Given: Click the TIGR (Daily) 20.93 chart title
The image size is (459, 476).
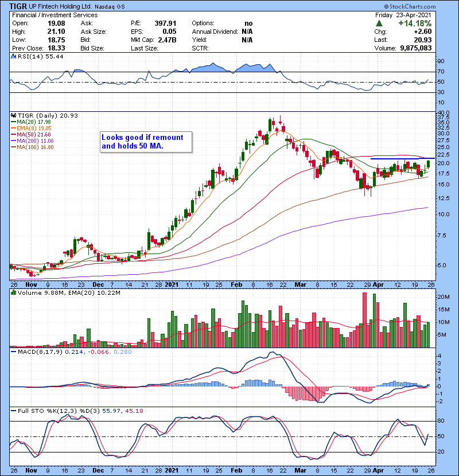Looking at the screenshot, I should [x=48, y=115].
